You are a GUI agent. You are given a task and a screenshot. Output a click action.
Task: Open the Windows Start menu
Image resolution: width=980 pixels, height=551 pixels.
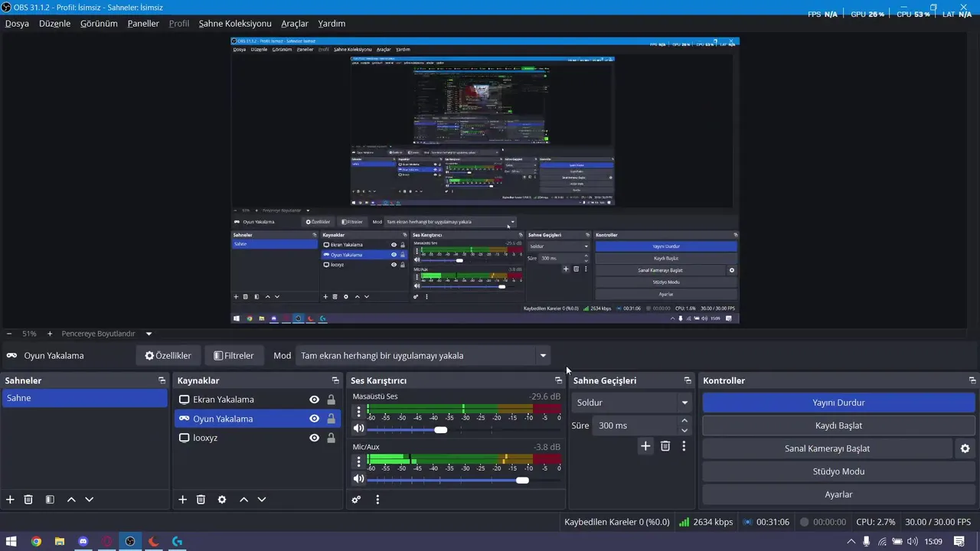pos(11,542)
